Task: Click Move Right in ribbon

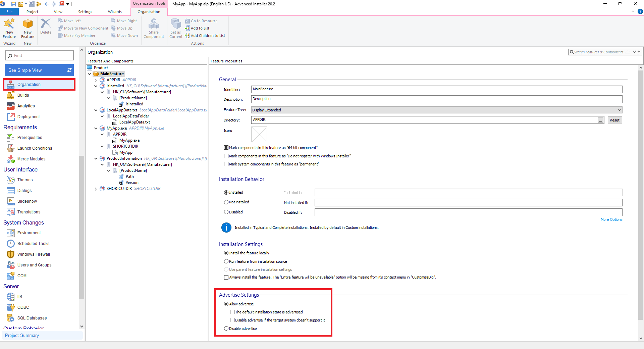Action: click(124, 21)
